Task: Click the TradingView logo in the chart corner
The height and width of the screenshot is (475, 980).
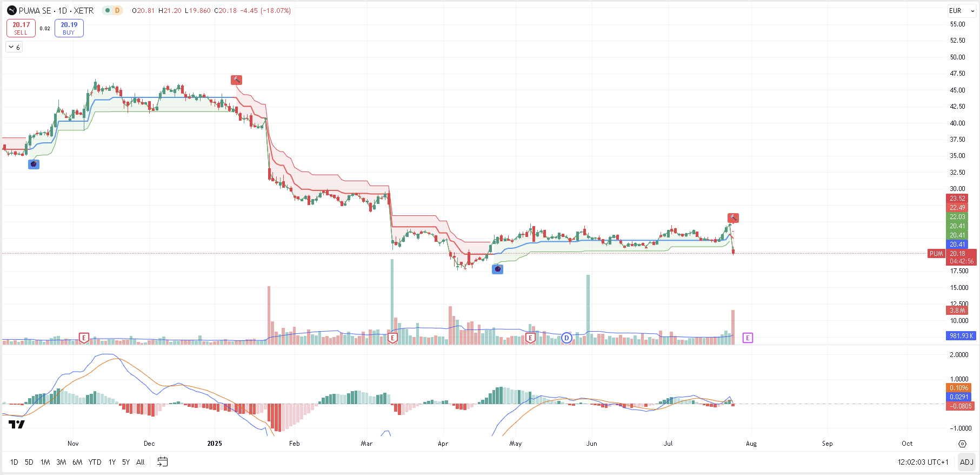Action: click(16, 424)
